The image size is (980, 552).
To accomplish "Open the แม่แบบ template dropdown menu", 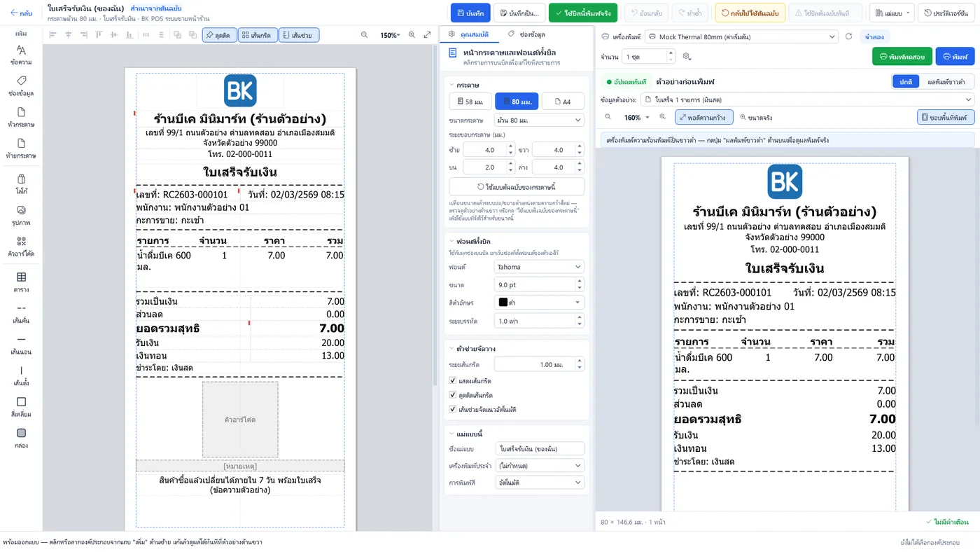I will tap(892, 13).
